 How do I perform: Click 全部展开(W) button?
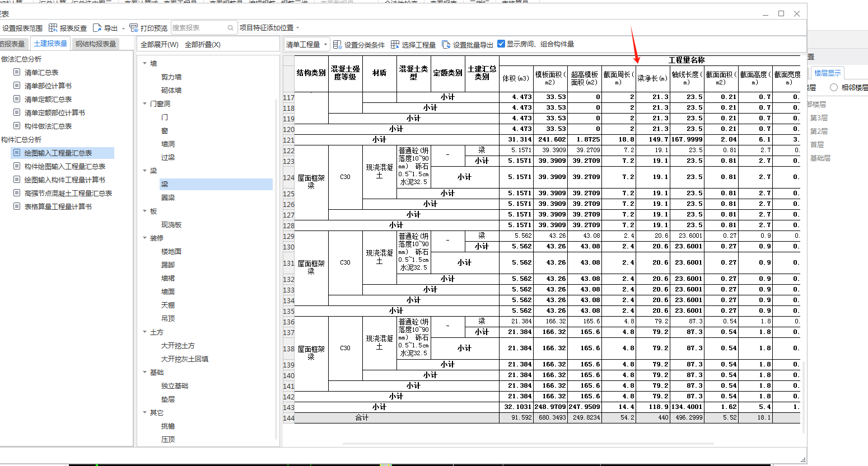(x=160, y=44)
